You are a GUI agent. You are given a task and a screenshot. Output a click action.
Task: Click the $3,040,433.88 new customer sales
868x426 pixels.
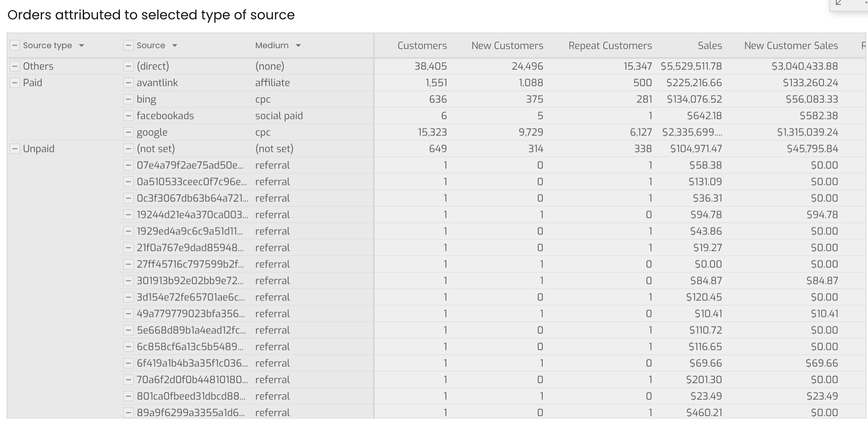[x=805, y=66]
